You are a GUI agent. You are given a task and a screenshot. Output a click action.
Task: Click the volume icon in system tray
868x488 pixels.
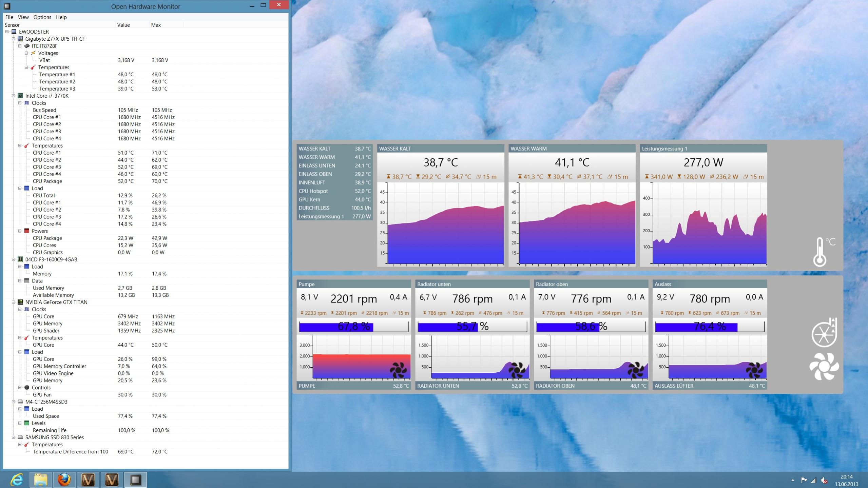point(824,480)
